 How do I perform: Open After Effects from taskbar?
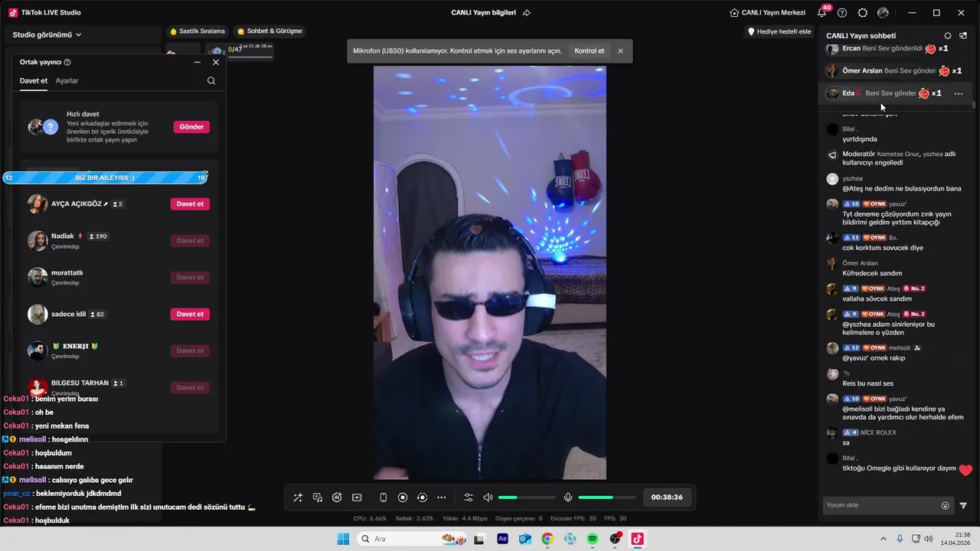(x=502, y=539)
